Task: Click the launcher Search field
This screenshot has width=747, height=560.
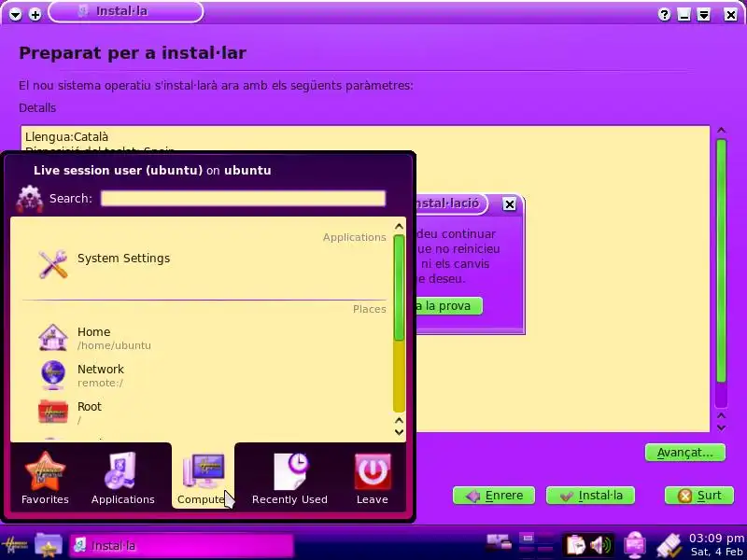Action: click(x=243, y=199)
